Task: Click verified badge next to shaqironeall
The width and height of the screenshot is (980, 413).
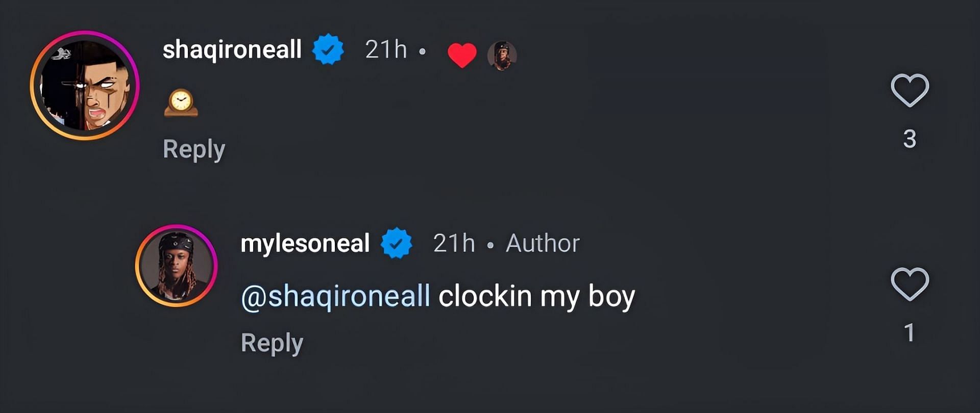Action: pyautogui.click(x=328, y=49)
